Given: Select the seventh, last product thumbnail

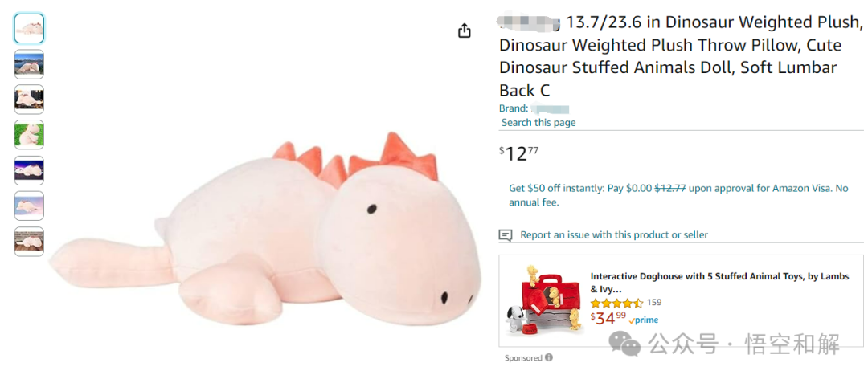Looking at the screenshot, I should point(29,241).
